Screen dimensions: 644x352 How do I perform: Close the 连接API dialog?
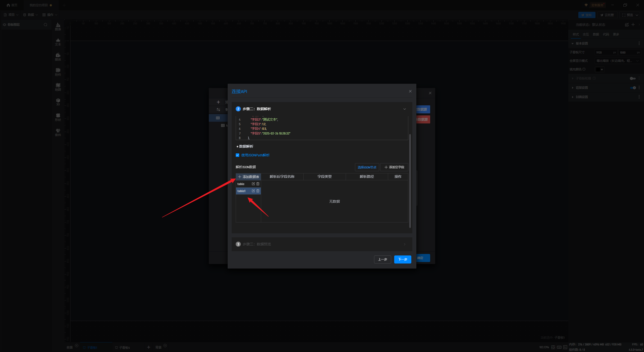410,91
